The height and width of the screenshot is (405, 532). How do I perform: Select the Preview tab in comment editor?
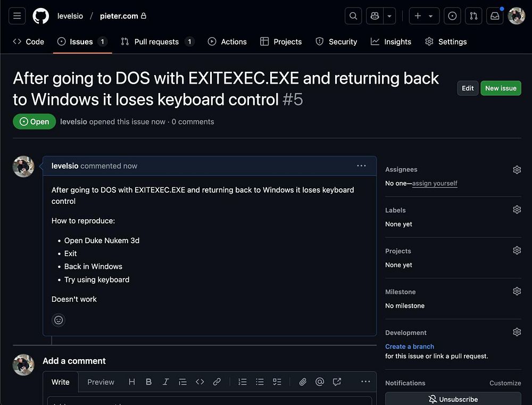point(101,382)
